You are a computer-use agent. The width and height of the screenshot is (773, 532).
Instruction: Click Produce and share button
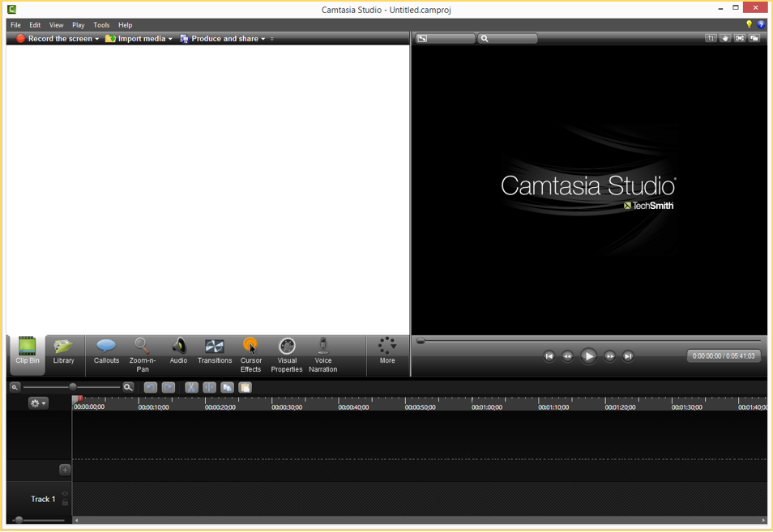[220, 38]
